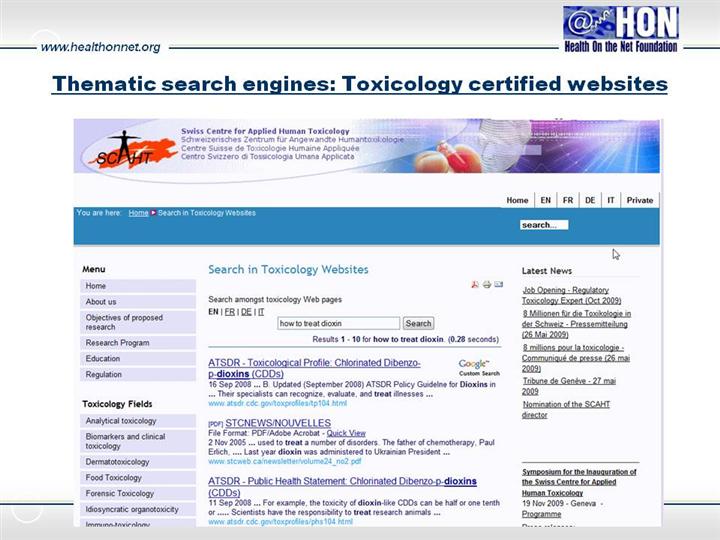
Task: Click the printer icon
Action: (487, 285)
